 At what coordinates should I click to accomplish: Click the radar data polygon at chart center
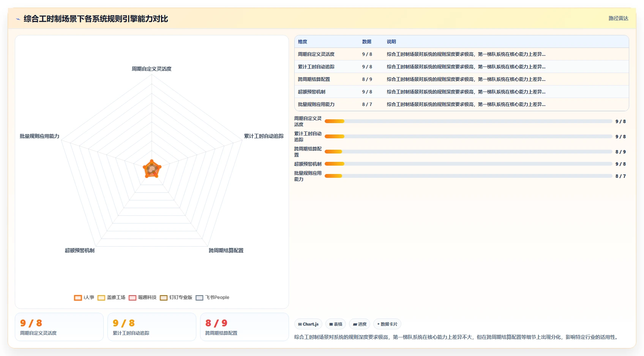click(x=152, y=169)
